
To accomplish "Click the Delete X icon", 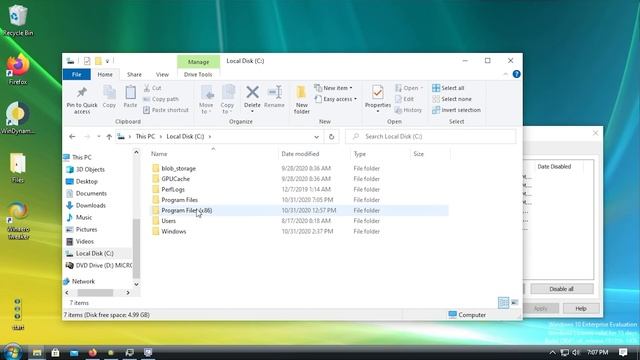I will [x=252, y=92].
